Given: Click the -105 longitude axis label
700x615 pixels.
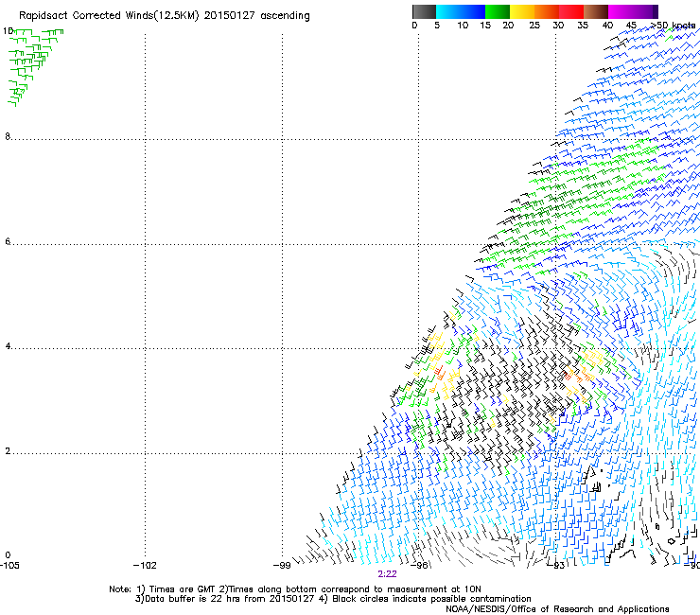Looking at the screenshot, I should 9,566.
